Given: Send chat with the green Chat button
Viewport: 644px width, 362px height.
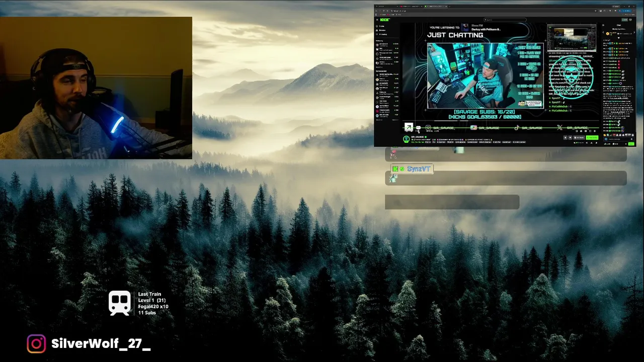Looking at the screenshot, I should pos(631,144).
